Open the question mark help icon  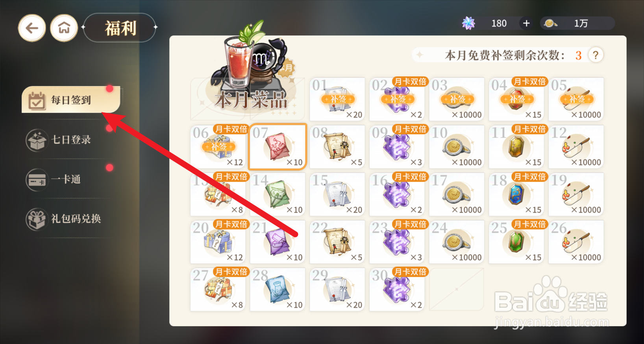tap(596, 55)
